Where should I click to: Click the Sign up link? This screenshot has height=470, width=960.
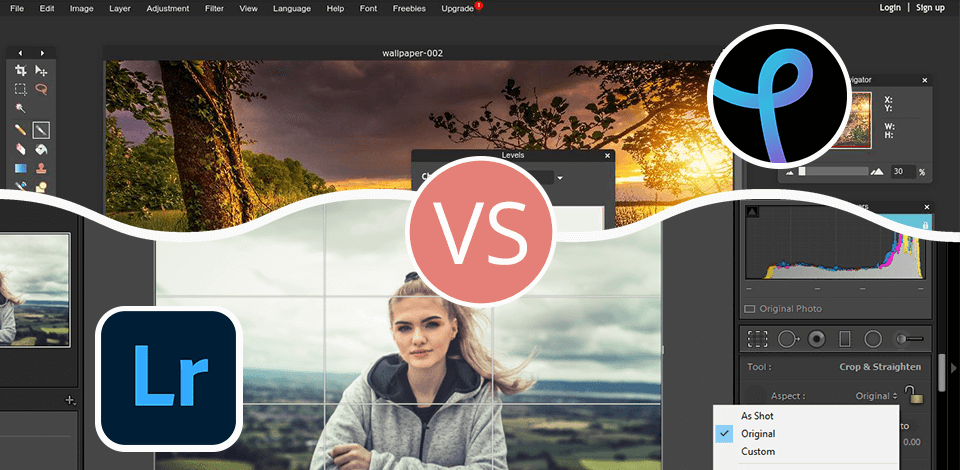(x=930, y=8)
